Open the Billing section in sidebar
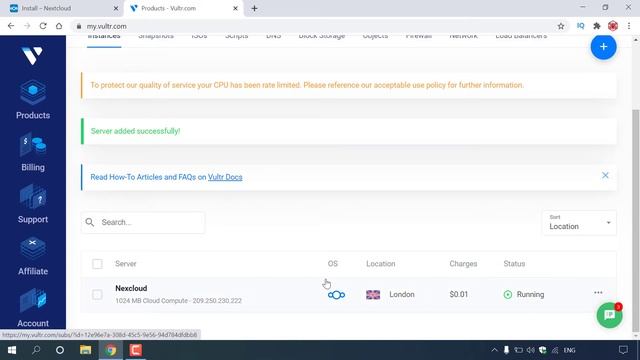Screen dimensions: 640x360 pos(33,152)
